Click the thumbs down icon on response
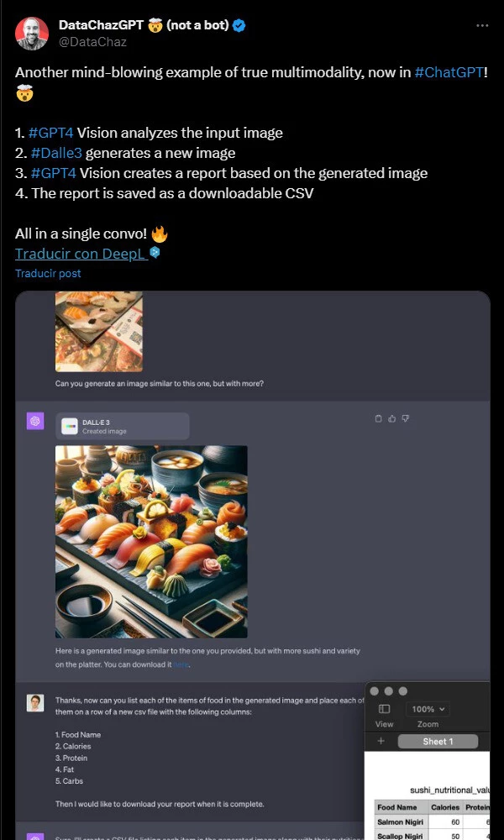 pos(406,418)
